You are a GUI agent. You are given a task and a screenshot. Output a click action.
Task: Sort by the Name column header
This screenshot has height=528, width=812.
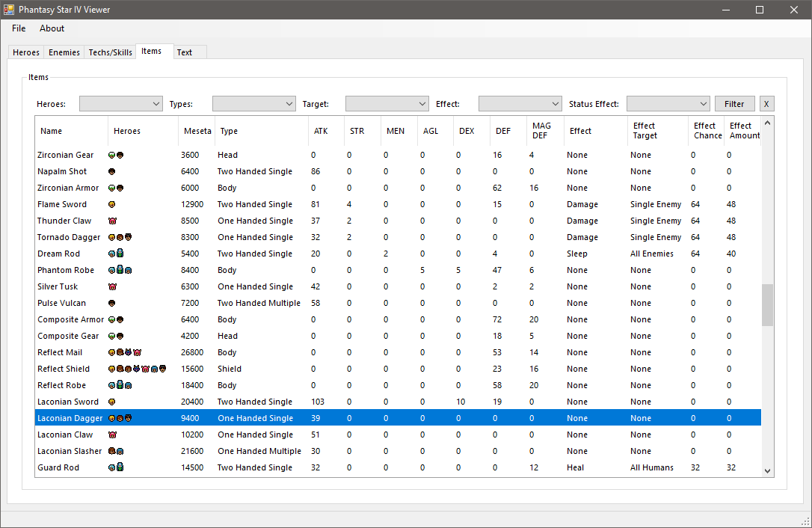[72, 131]
